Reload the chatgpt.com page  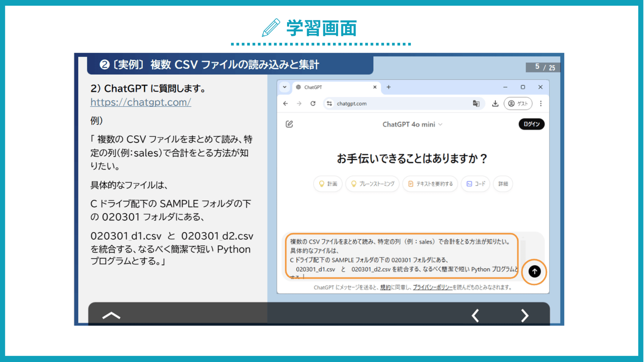coord(313,103)
